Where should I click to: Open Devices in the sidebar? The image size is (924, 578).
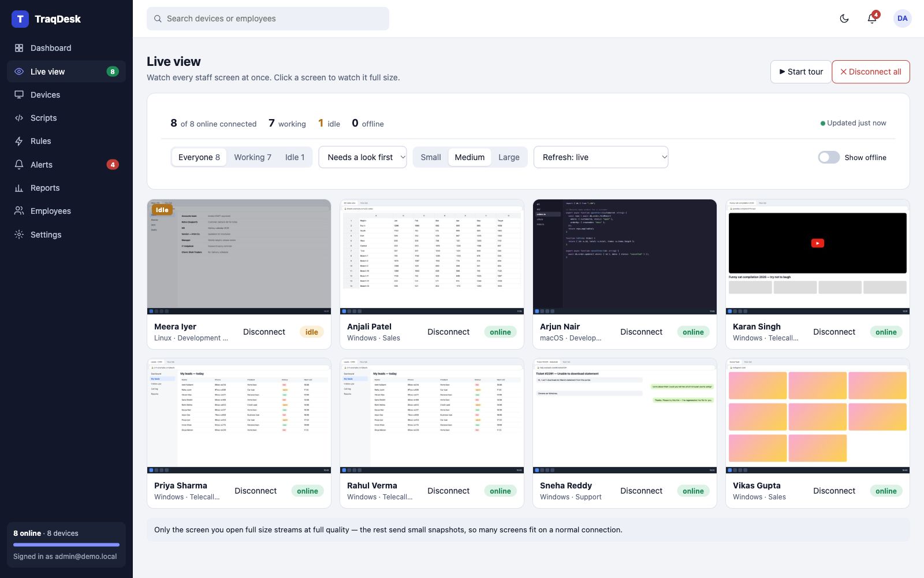[x=66, y=95]
